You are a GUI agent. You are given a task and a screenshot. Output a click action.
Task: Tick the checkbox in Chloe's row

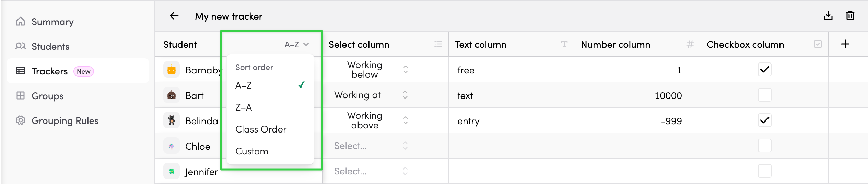coord(764,146)
